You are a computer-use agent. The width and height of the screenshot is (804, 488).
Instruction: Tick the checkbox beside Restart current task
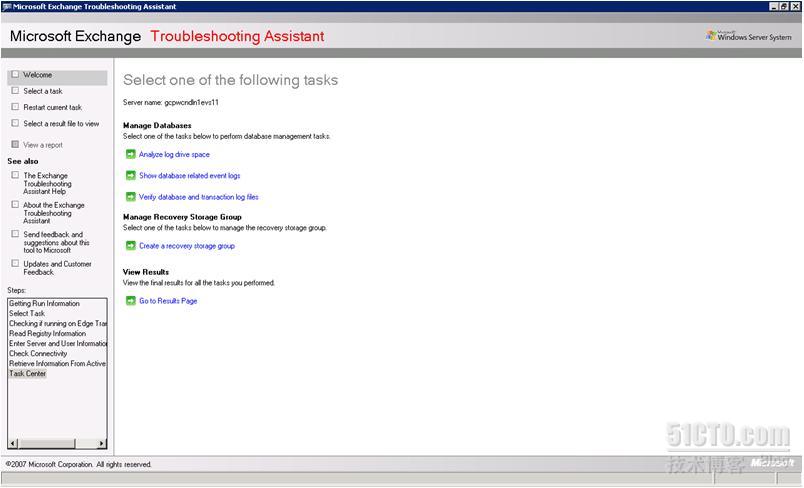point(15,107)
